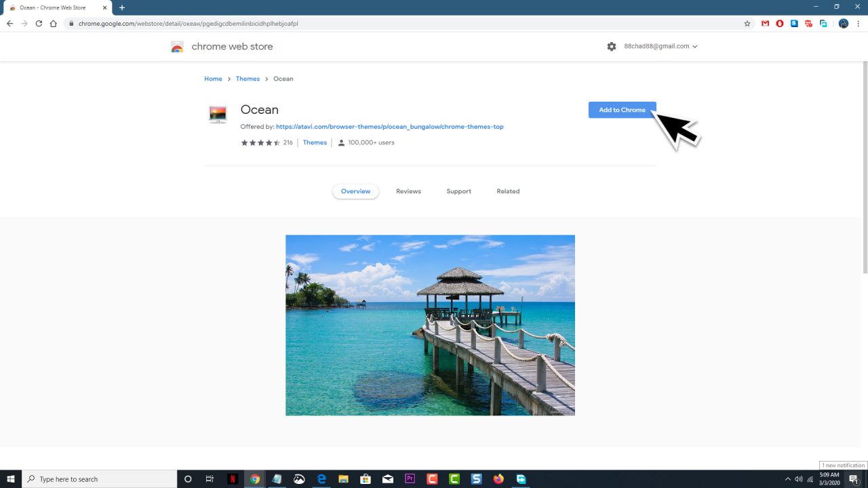Click the browser forward arrow
The image size is (868, 488).
coord(24,23)
